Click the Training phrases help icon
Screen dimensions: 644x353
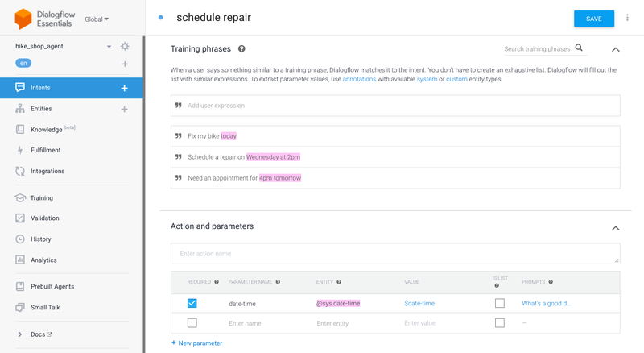coord(242,49)
